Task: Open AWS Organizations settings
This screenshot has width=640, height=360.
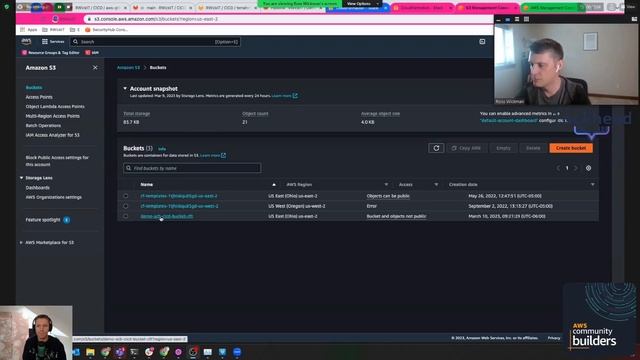Action: 53,197
